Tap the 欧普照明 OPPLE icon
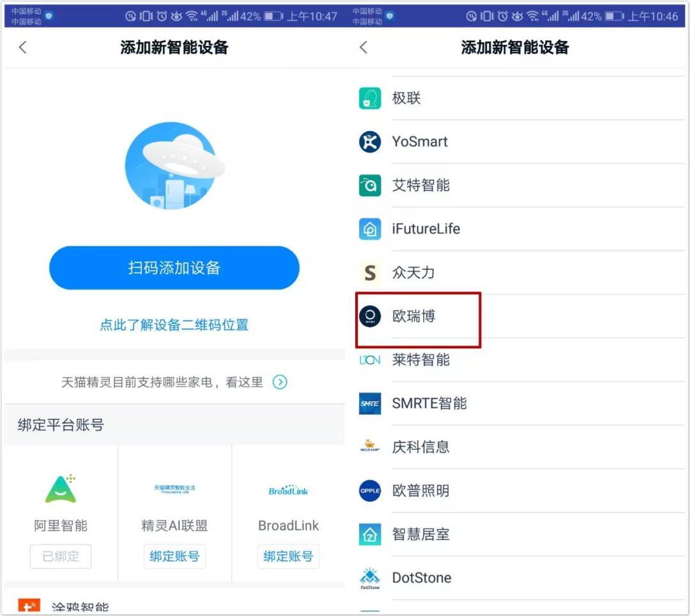Viewport: 690px width, 616px height. click(x=370, y=490)
